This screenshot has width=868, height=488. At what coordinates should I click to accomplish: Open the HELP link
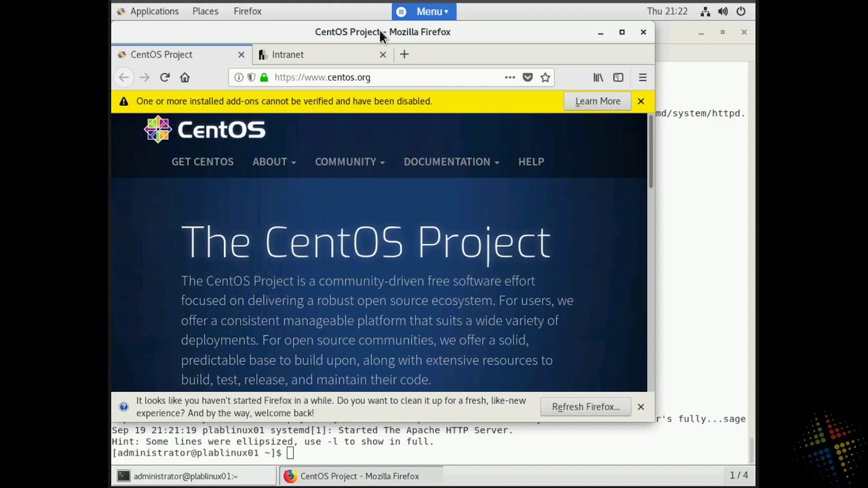[531, 161]
